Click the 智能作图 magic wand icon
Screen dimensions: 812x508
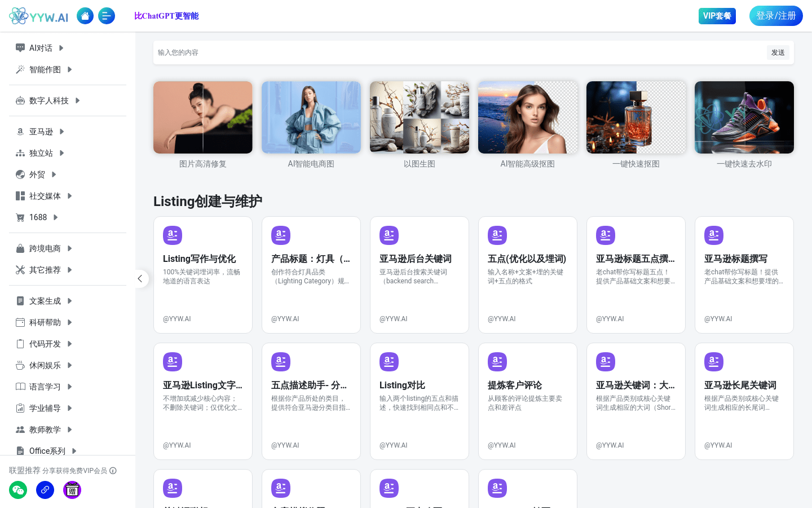point(20,69)
